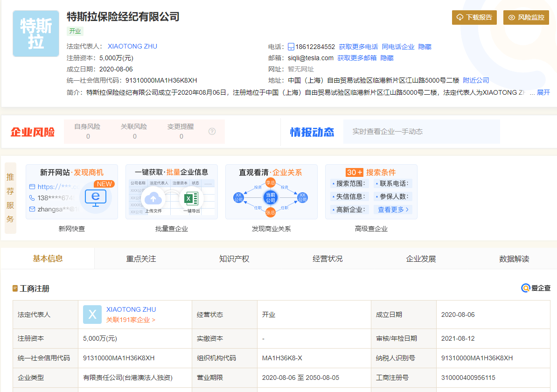Viewport: 557px width, 392px height.
Task: Click the phone icon beside 18612284552
Action: tap(291, 47)
